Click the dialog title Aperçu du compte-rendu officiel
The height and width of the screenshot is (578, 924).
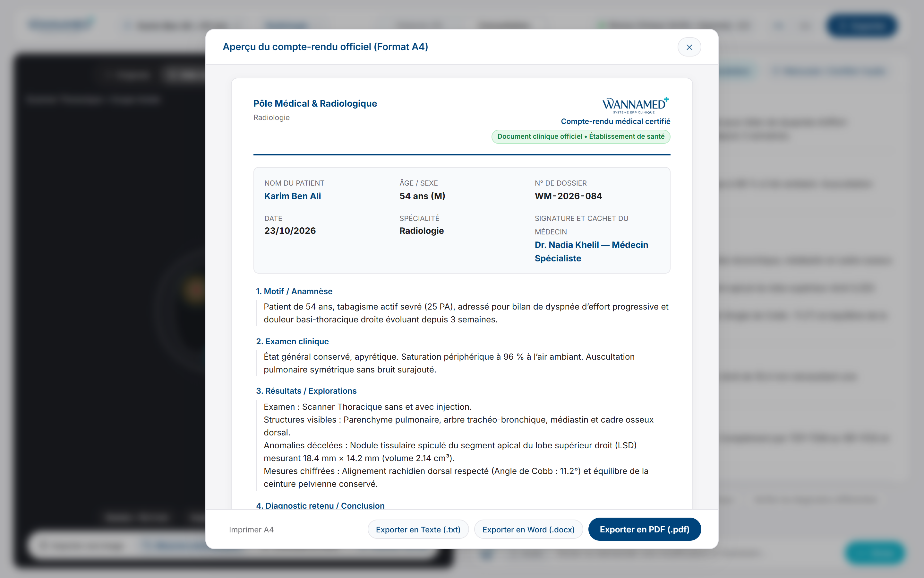pyautogui.click(x=325, y=47)
